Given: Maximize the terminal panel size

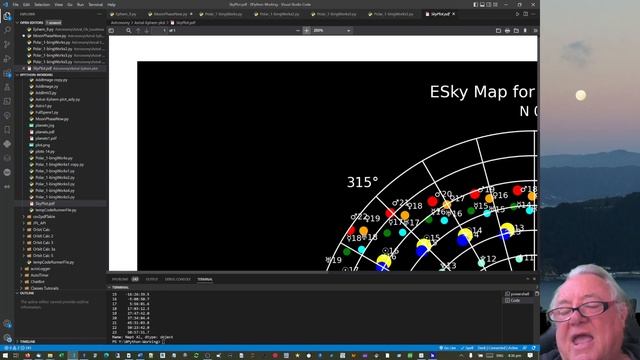Looking at the screenshot, I should click(x=527, y=279).
